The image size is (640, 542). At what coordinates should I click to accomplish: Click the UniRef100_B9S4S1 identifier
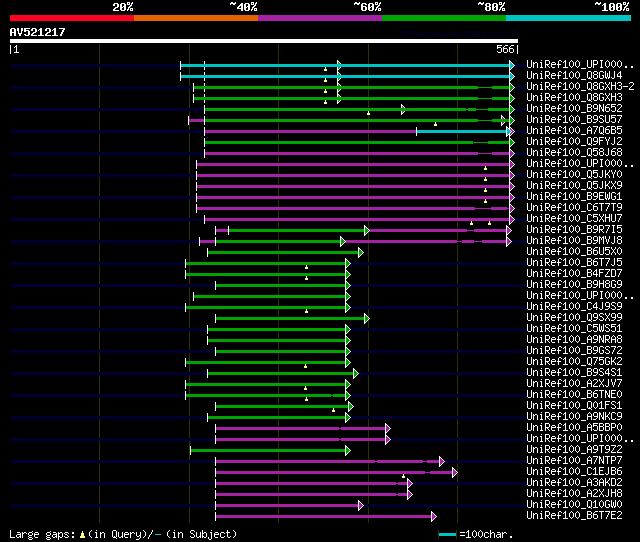click(x=574, y=373)
